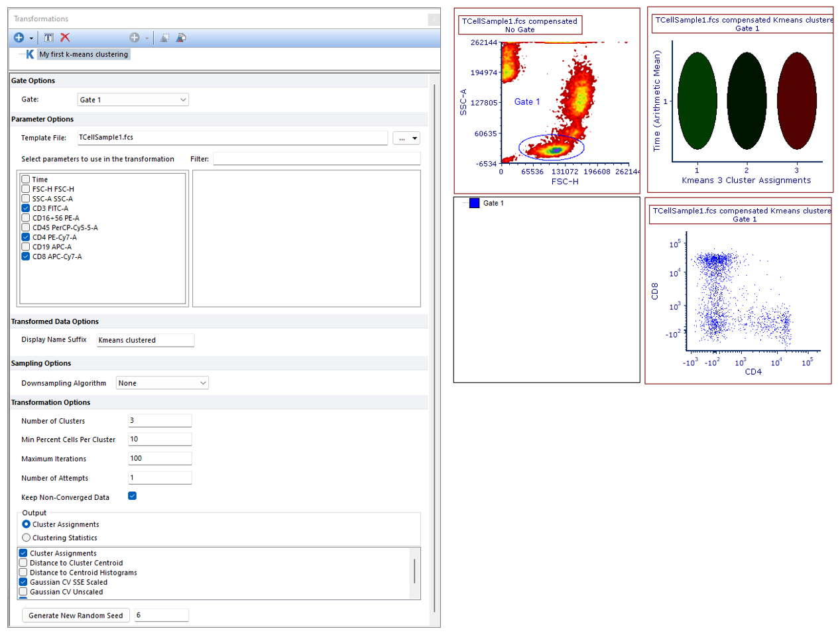Click the K icon of the k-means transformation

30,54
